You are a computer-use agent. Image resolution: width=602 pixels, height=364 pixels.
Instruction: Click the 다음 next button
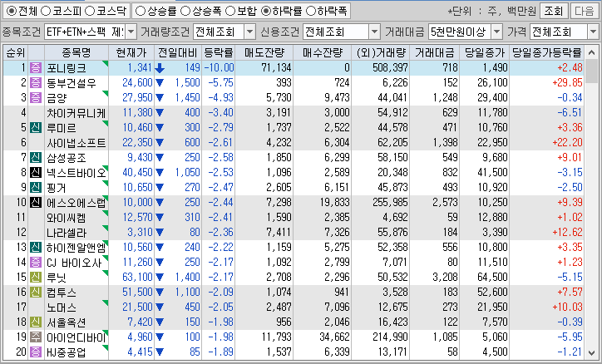pos(585,11)
